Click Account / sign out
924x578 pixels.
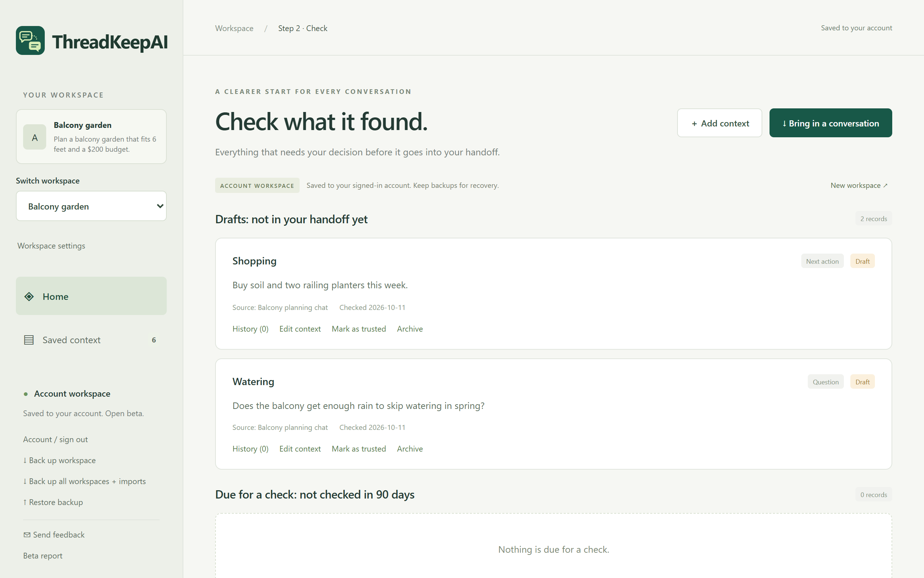[x=55, y=440]
